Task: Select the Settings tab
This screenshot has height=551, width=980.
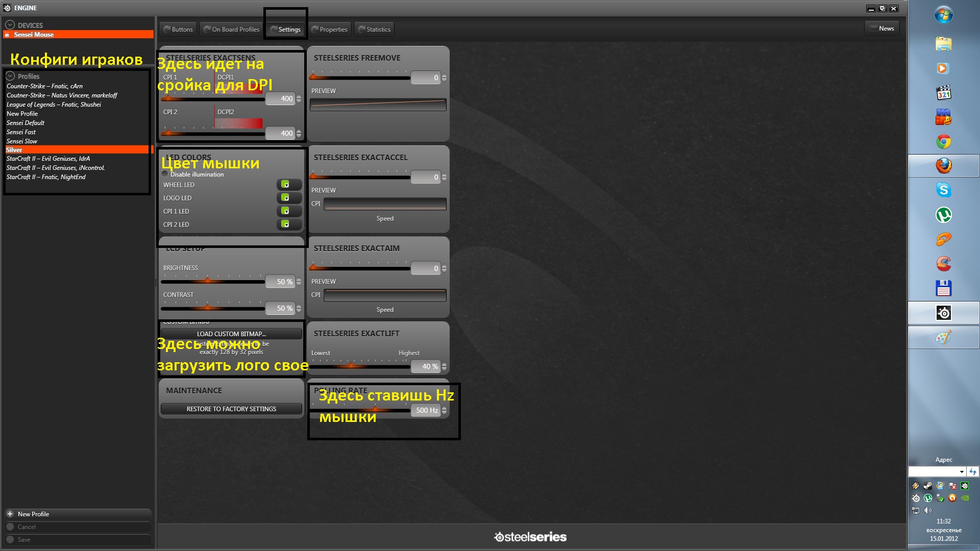Action: [285, 29]
